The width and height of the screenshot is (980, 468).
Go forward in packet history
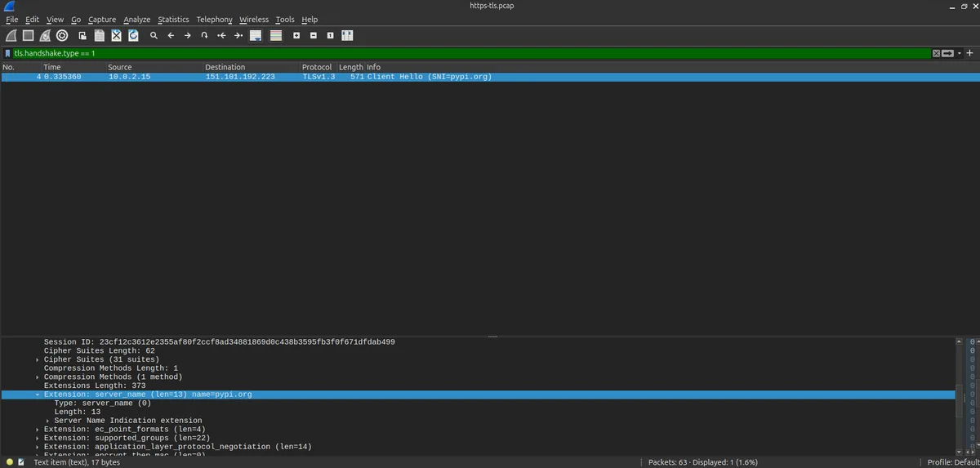[188, 35]
